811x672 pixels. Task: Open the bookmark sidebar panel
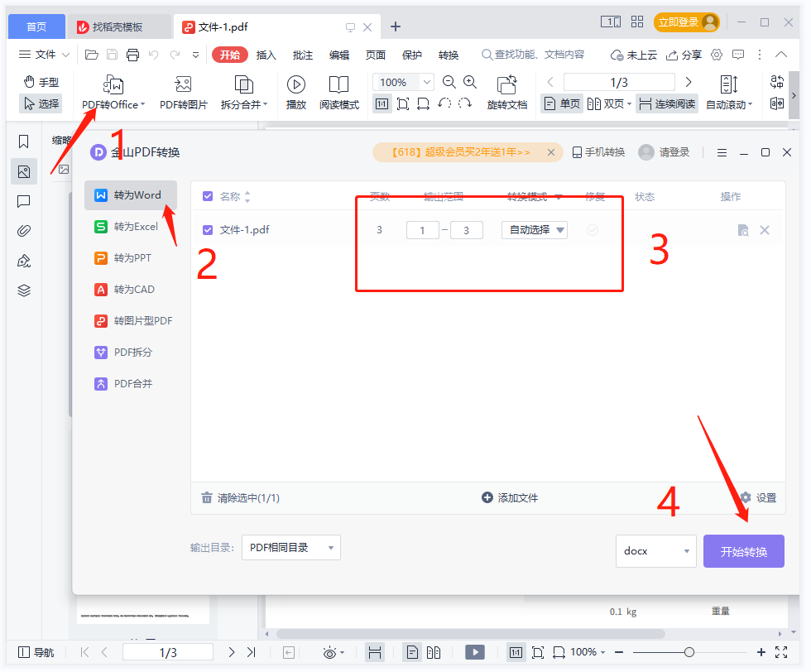coord(24,142)
